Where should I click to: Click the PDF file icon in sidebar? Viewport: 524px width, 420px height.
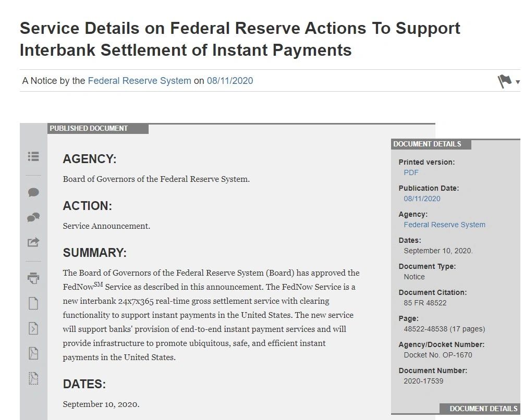click(33, 353)
